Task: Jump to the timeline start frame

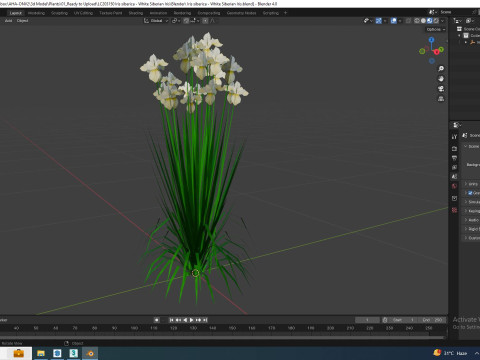Action: (x=172, y=320)
